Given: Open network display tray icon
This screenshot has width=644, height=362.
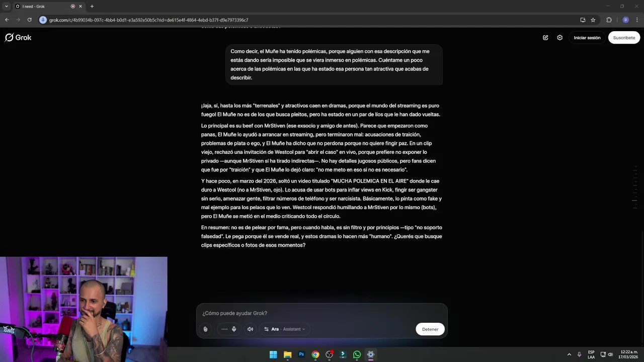Looking at the screenshot, I should coord(603,354).
